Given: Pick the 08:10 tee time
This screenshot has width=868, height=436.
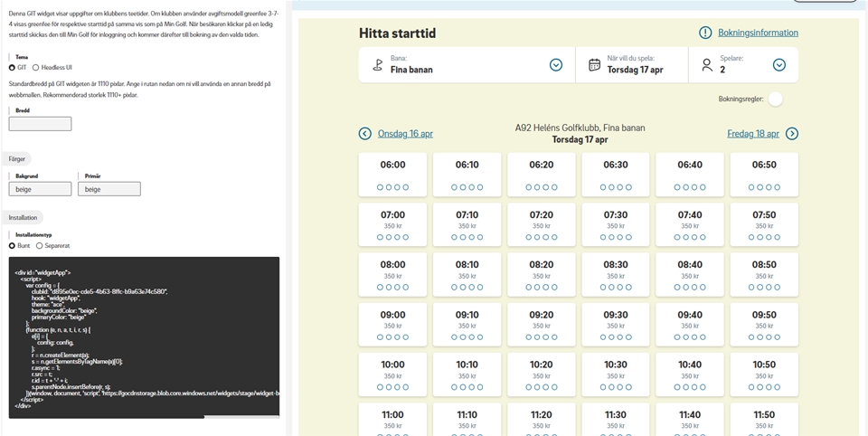Looking at the screenshot, I should (467, 274).
